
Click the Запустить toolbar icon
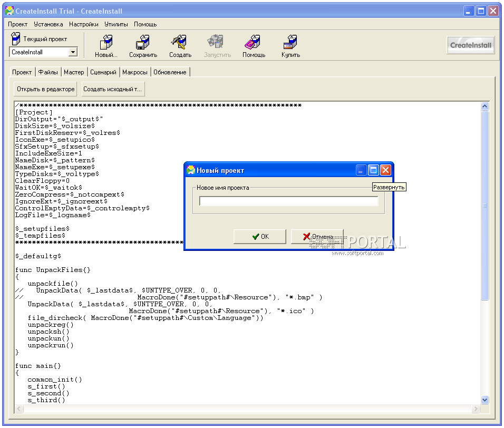(216, 42)
